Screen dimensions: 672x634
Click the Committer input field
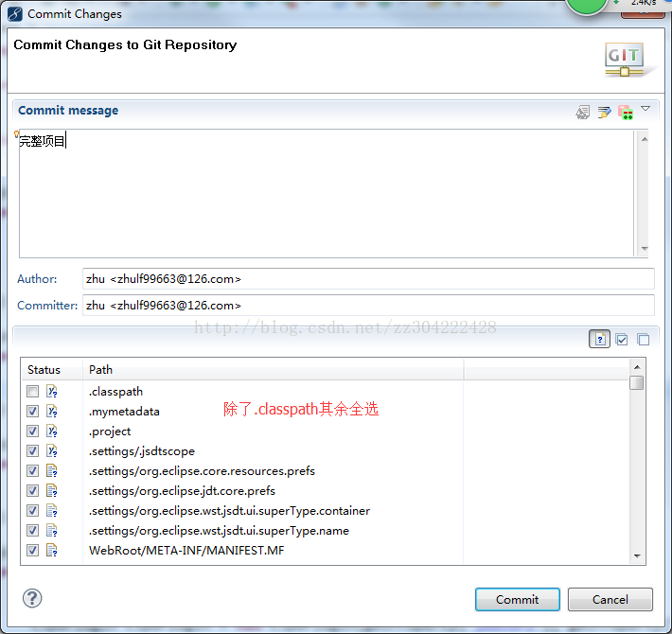tap(368, 306)
